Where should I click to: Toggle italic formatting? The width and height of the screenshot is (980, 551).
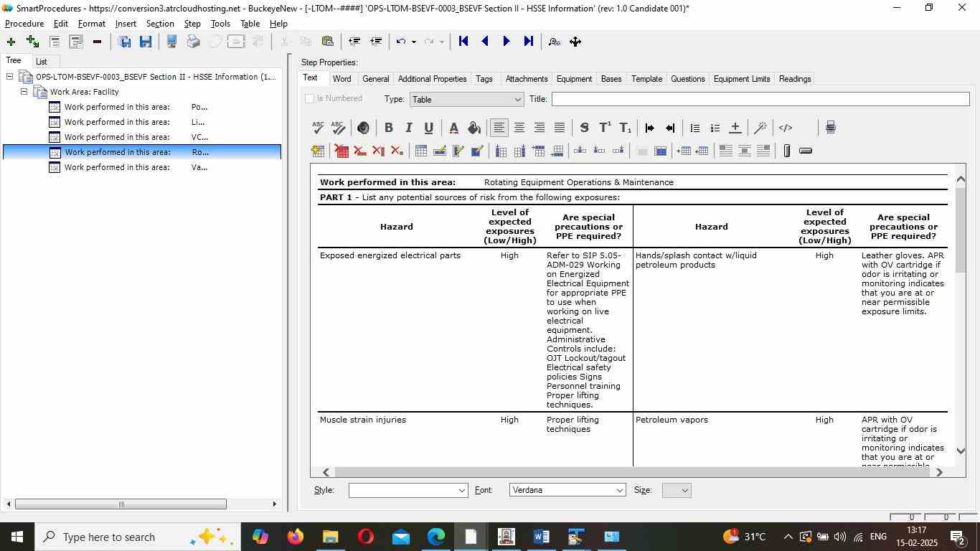coord(408,128)
